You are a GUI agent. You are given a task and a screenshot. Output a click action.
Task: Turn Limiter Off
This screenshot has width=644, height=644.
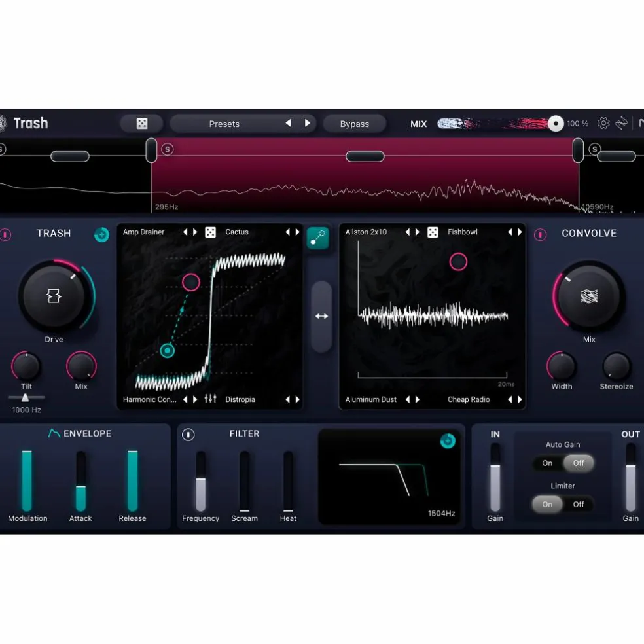(x=579, y=504)
